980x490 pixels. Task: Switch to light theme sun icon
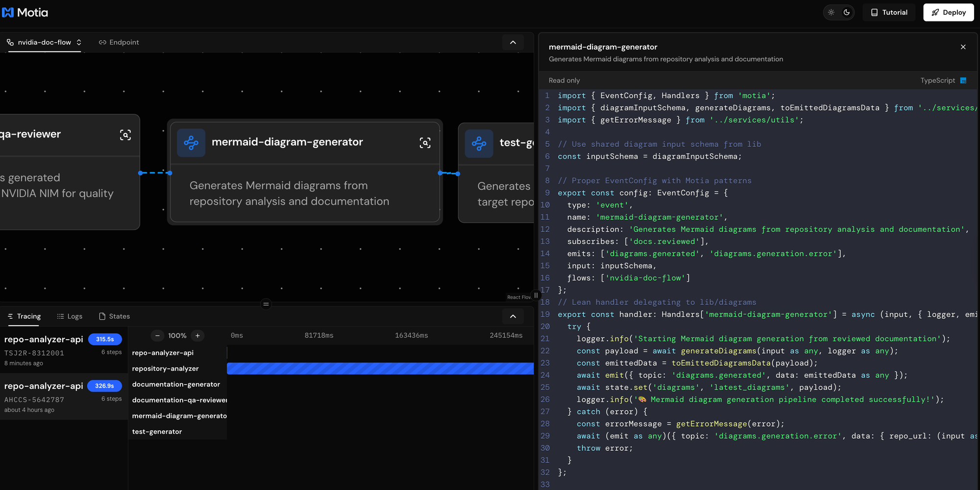coord(831,12)
